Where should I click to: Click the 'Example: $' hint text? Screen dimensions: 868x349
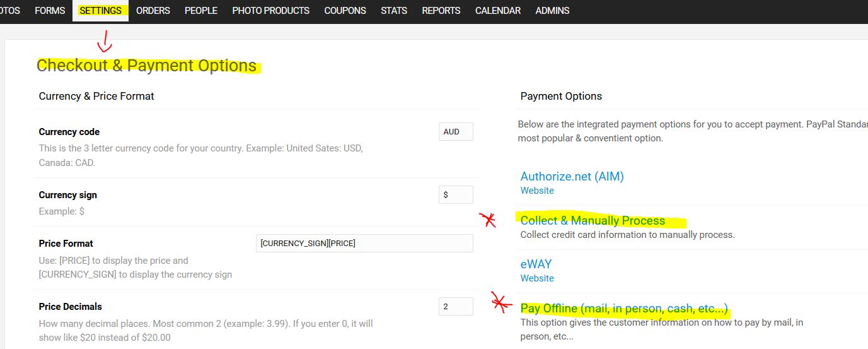pyautogui.click(x=62, y=211)
